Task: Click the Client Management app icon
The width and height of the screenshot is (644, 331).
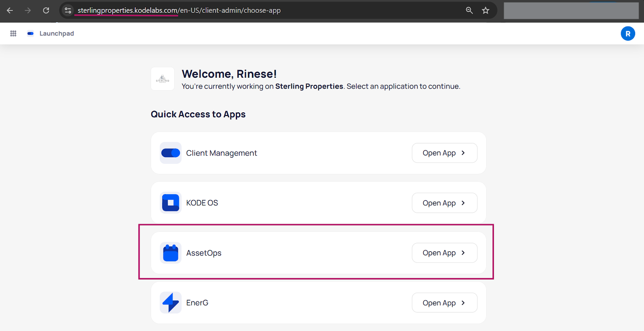Action: (x=171, y=153)
